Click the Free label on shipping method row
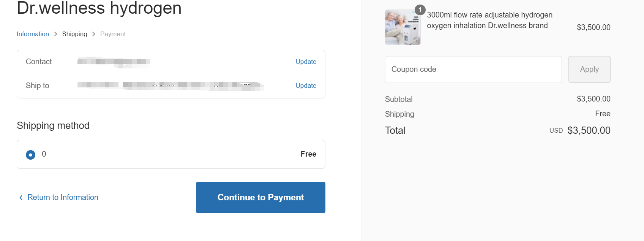The image size is (644, 241). pos(308,154)
